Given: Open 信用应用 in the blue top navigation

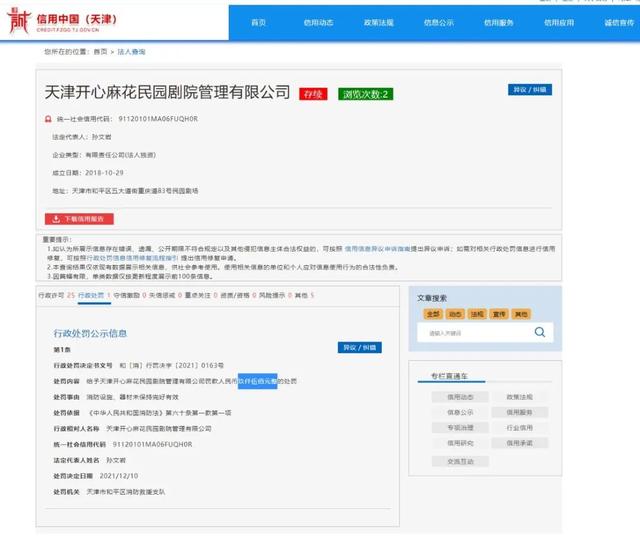Looking at the screenshot, I should [x=559, y=22].
